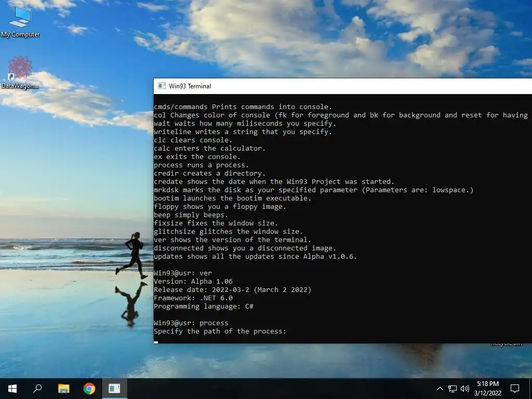The image size is (532, 399).
Task: Click the volume speaker tray icon
Action: (465, 389)
